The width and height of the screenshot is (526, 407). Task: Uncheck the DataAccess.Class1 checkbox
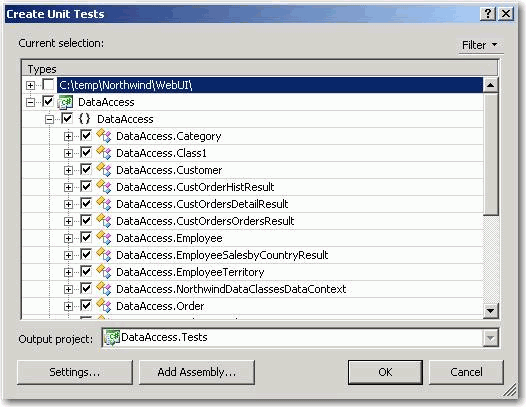point(86,153)
